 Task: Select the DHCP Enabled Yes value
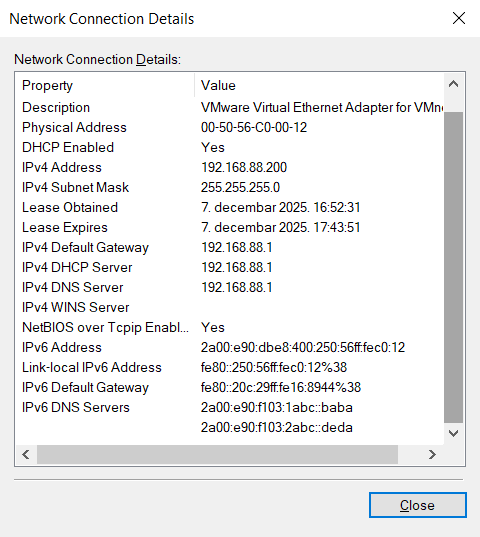tap(213, 148)
